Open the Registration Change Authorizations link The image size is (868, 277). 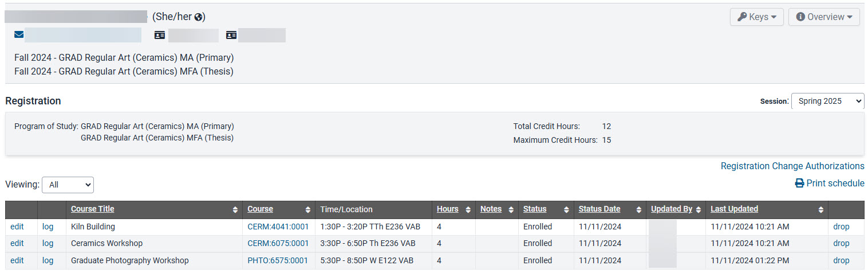[792, 166]
